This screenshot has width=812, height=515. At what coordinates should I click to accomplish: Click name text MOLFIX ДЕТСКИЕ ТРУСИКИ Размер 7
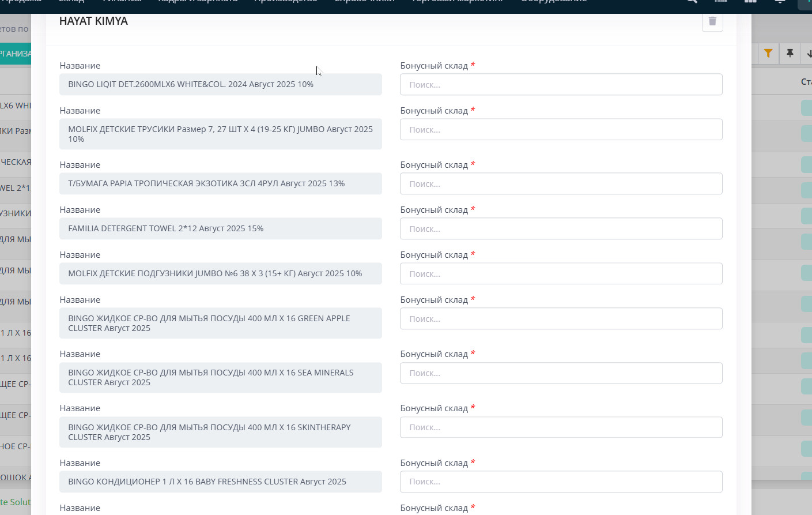[x=220, y=134]
